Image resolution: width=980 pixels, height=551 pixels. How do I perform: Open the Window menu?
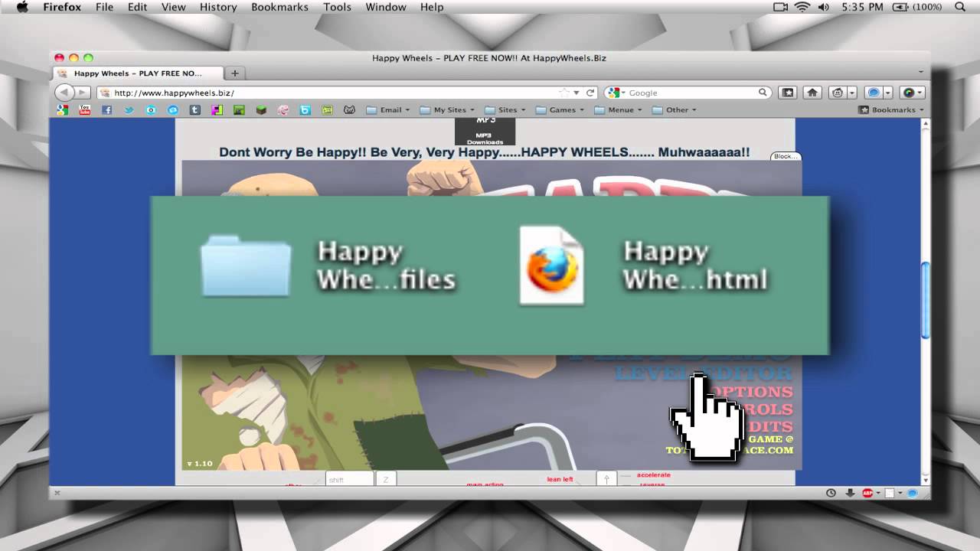pos(386,7)
